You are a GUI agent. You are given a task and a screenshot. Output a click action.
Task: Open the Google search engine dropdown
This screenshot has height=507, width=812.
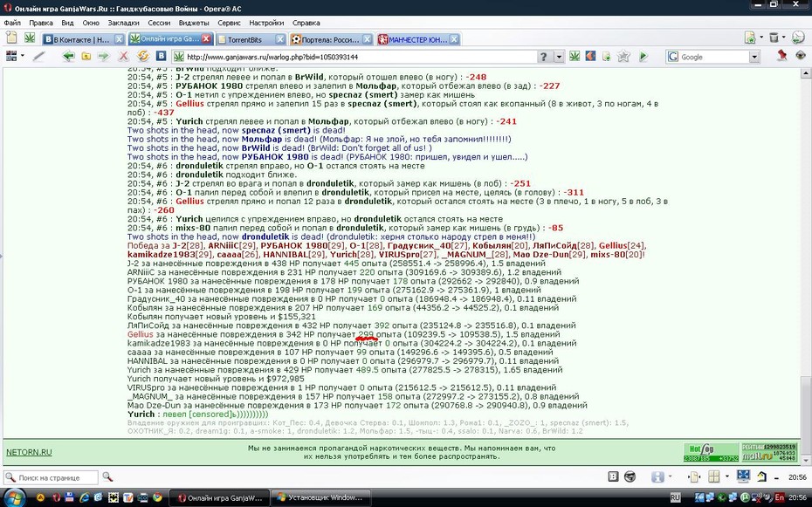754,57
